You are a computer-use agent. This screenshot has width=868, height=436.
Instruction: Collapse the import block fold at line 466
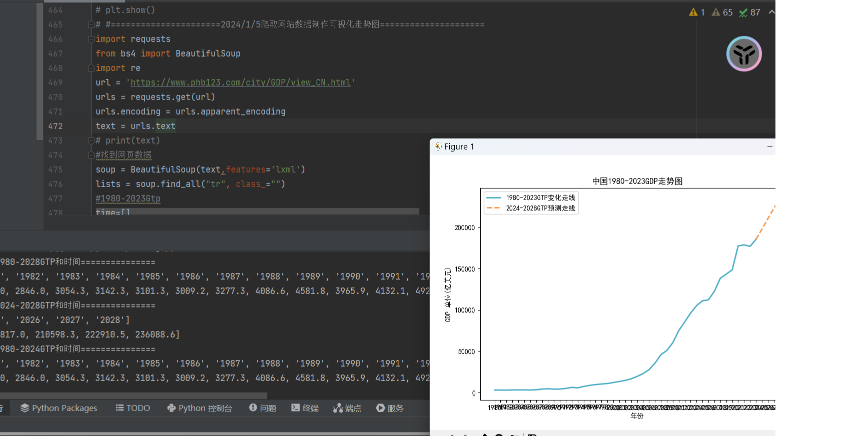91,39
